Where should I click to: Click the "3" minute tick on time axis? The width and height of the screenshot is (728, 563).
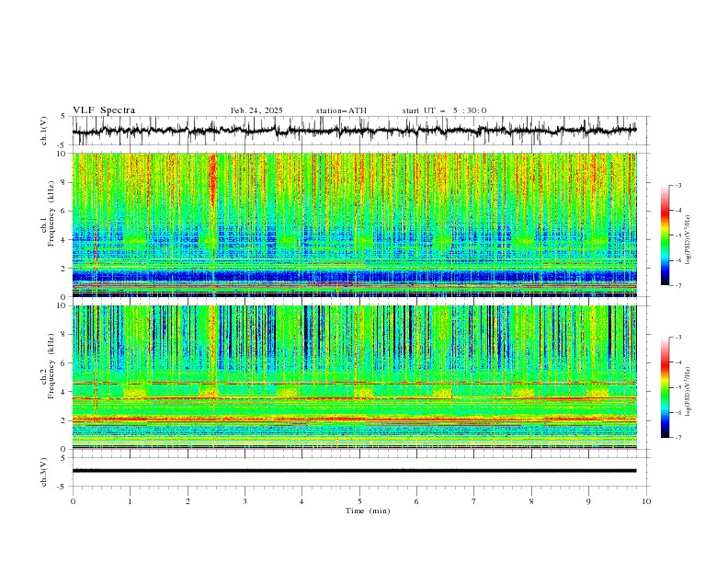tap(245, 501)
